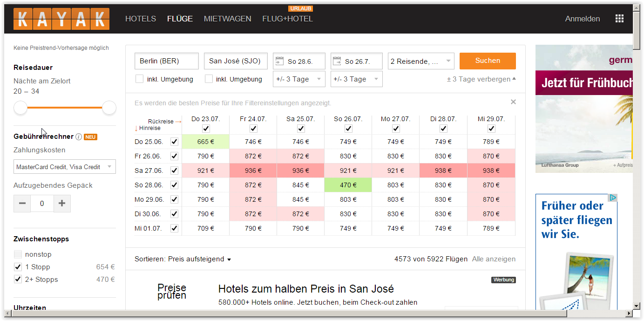Click the URLAUB badge above FLUG+HOTEL

point(300,9)
